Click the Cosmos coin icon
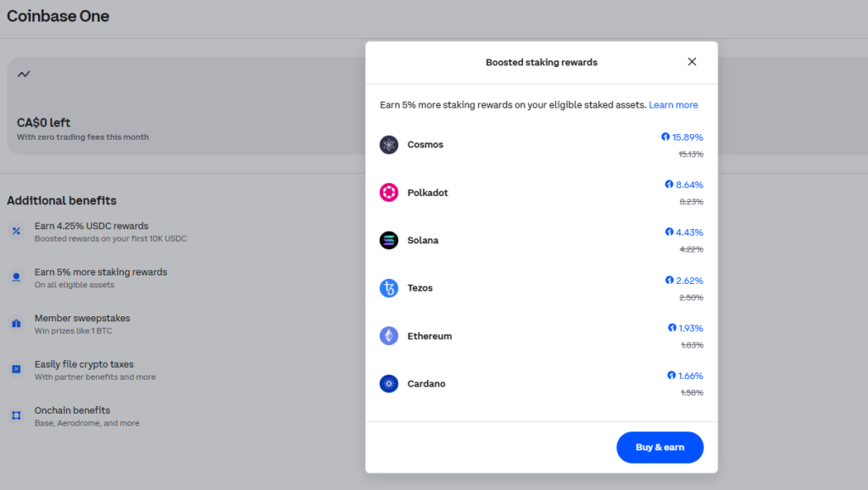This screenshot has width=868, height=490. click(389, 145)
